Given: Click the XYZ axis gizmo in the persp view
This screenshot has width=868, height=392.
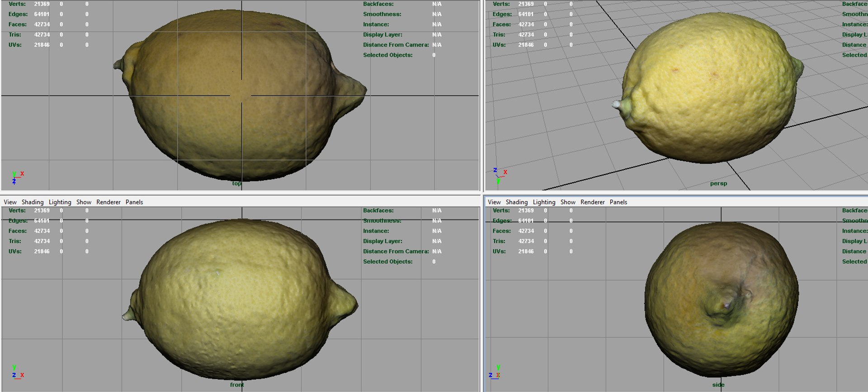Looking at the screenshot, I should [500, 176].
